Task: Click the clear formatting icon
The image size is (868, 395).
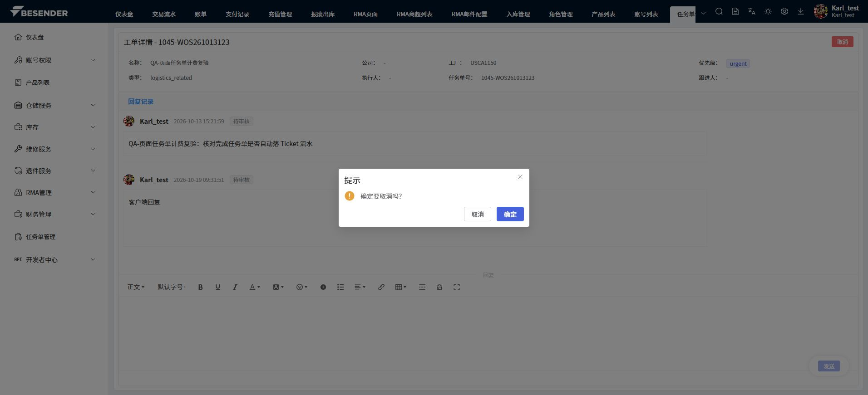Action: pos(439,287)
